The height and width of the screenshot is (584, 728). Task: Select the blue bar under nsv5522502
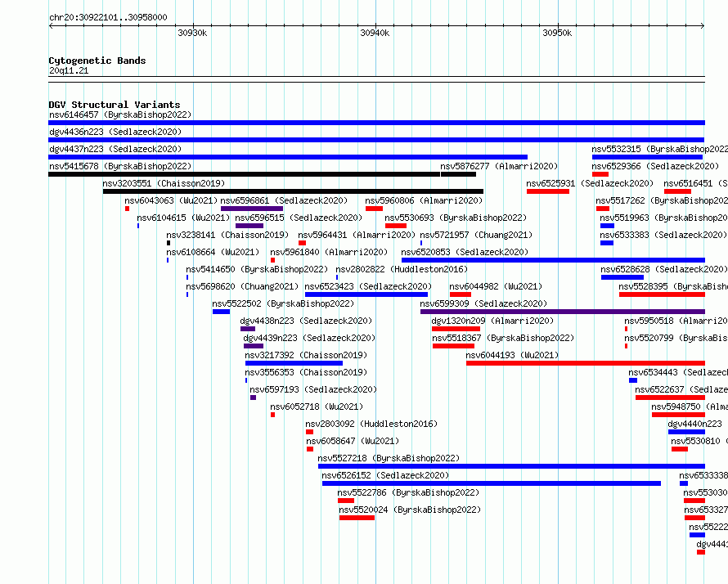[x=221, y=312]
